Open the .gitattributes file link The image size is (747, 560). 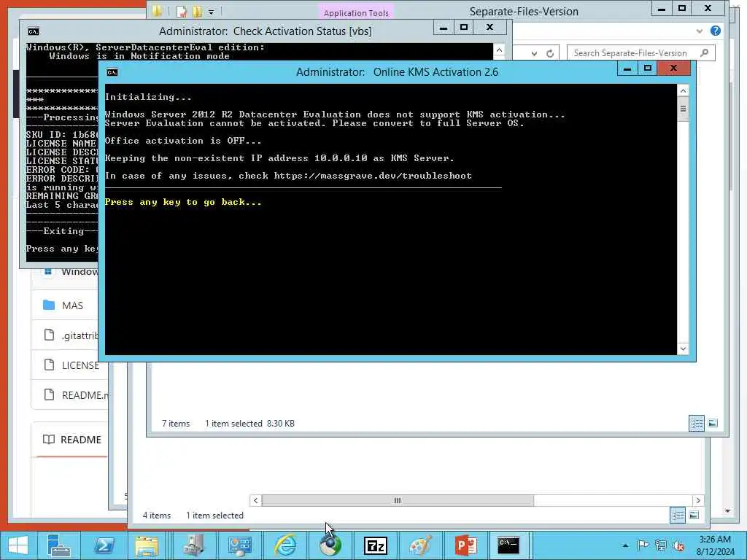click(x=80, y=335)
